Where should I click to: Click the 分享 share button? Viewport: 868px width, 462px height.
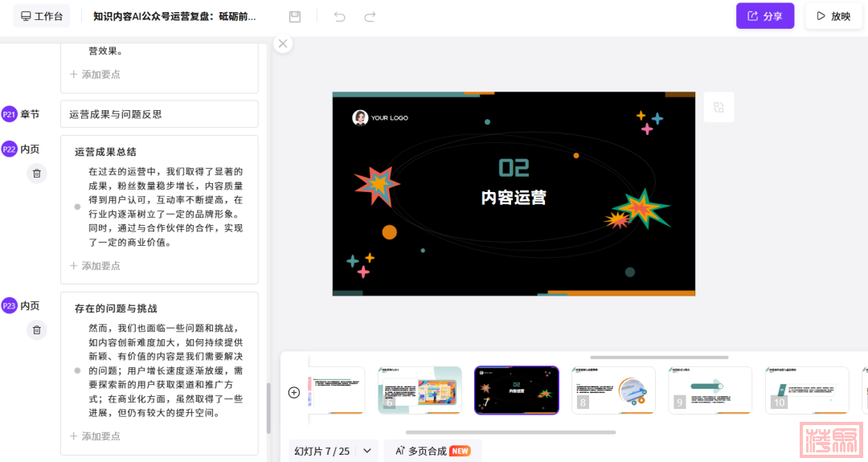tap(764, 16)
